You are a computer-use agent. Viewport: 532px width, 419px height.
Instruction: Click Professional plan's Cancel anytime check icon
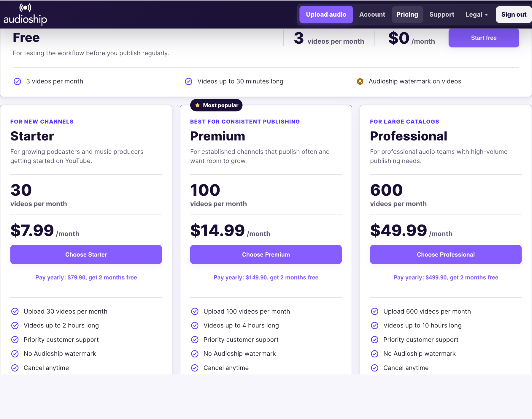(375, 368)
